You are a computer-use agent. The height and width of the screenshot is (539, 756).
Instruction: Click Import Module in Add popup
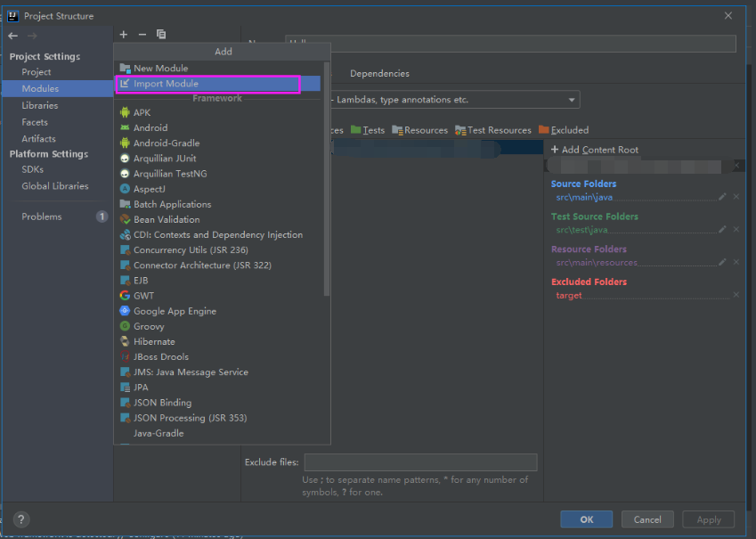pyautogui.click(x=218, y=84)
